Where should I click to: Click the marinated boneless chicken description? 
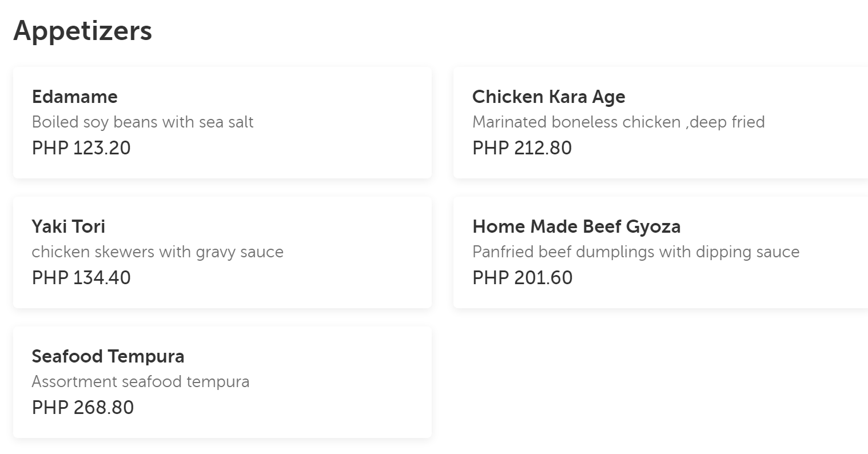pos(618,122)
